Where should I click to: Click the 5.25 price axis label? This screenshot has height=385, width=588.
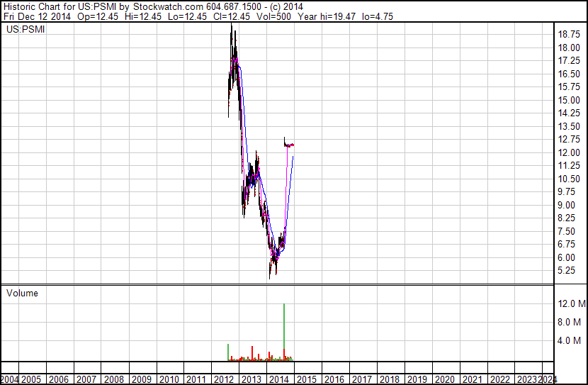pos(566,270)
